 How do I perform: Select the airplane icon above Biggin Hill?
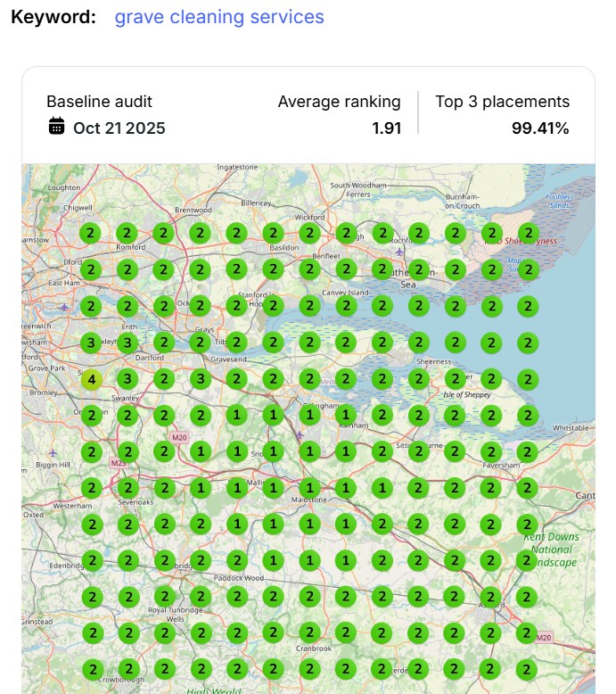pos(53,452)
